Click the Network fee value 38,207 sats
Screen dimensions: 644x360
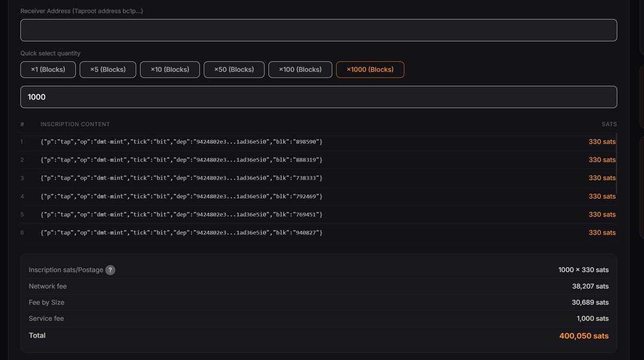click(x=590, y=286)
